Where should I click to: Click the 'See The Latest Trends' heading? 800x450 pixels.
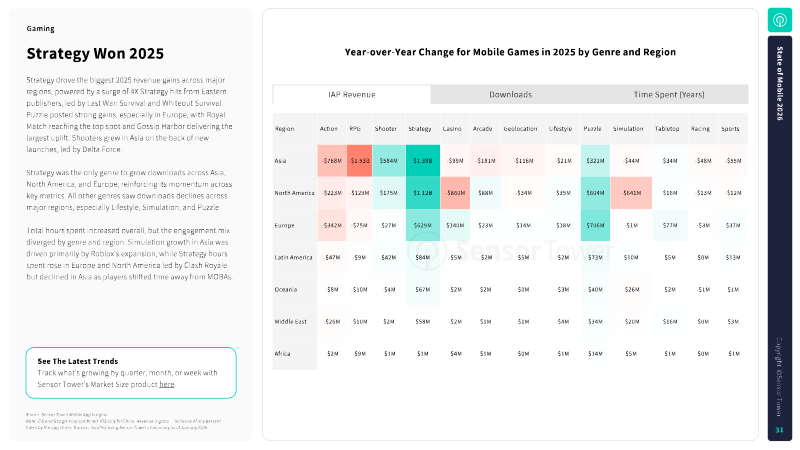(79, 361)
